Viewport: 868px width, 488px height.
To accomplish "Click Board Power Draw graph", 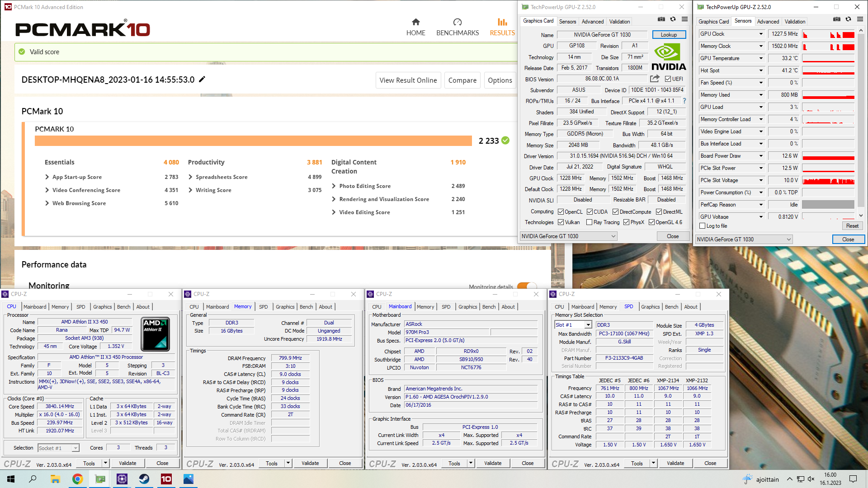I will click(x=828, y=156).
